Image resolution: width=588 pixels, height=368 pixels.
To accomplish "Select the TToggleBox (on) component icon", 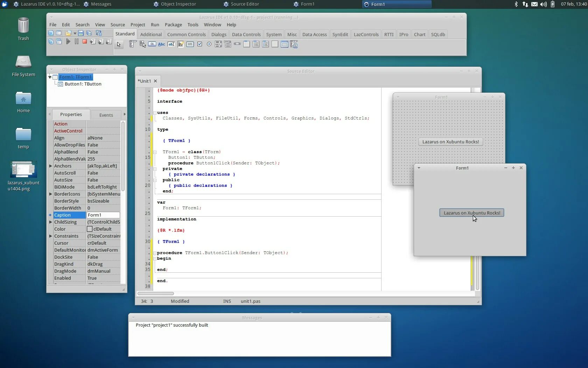I will [x=190, y=44].
